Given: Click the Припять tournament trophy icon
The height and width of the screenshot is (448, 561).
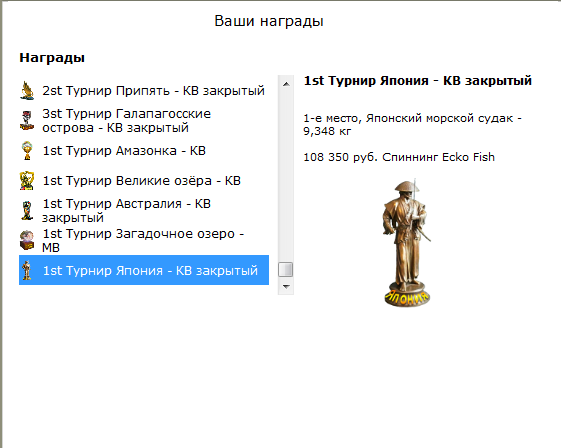Looking at the screenshot, I should click(x=27, y=91).
